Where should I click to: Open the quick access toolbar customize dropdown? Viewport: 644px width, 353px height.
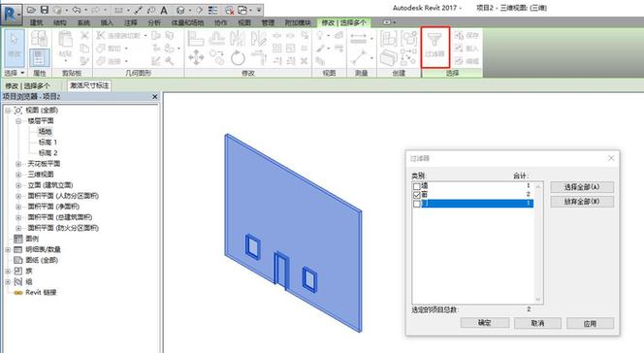(x=259, y=10)
